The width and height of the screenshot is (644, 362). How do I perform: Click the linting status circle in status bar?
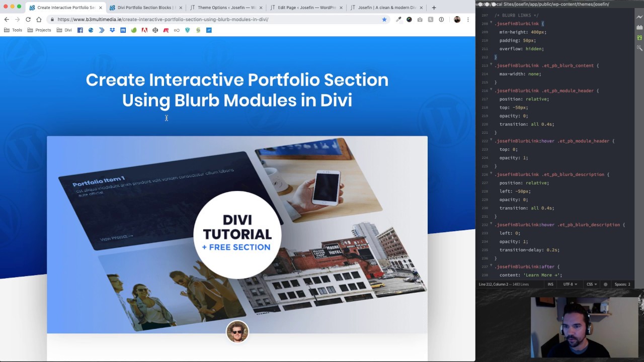pos(605,285)
